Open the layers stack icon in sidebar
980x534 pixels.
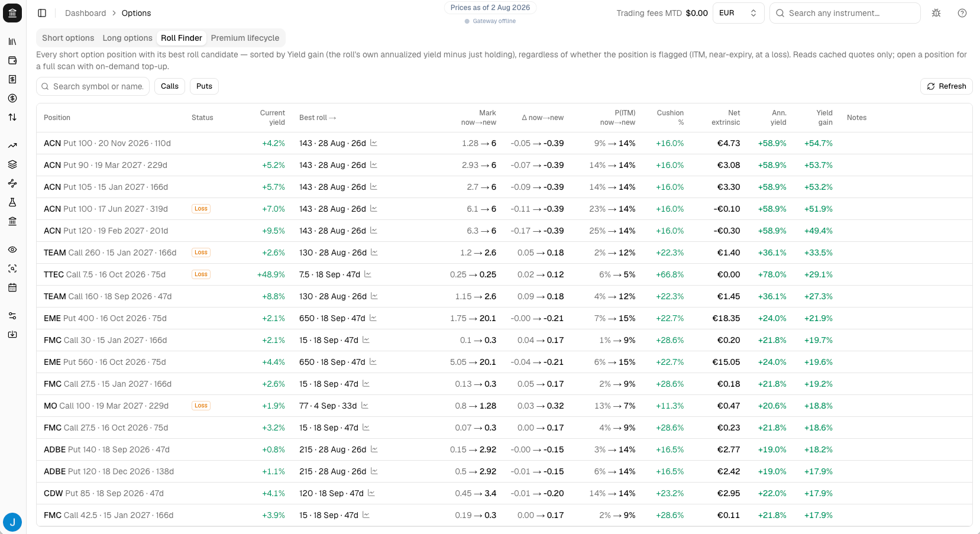(x=12, y=164)
